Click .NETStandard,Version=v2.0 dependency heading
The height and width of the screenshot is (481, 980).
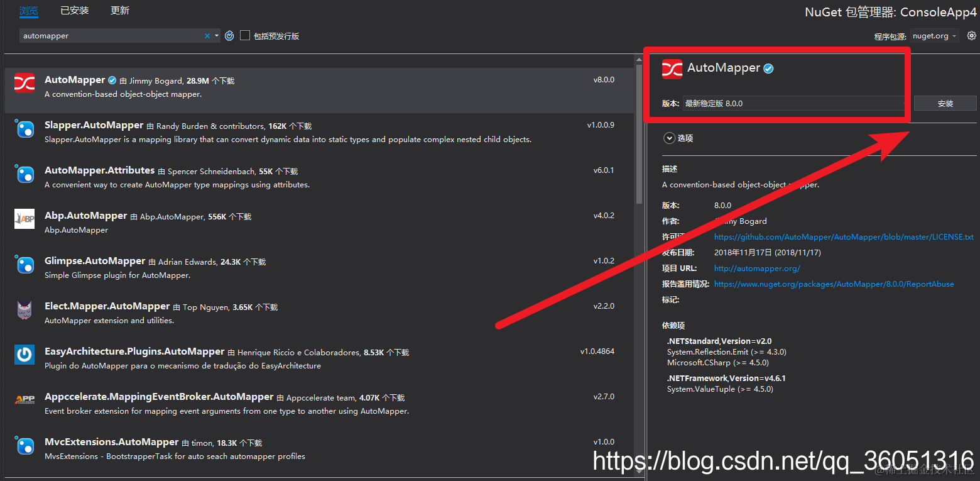click(719, 341)
